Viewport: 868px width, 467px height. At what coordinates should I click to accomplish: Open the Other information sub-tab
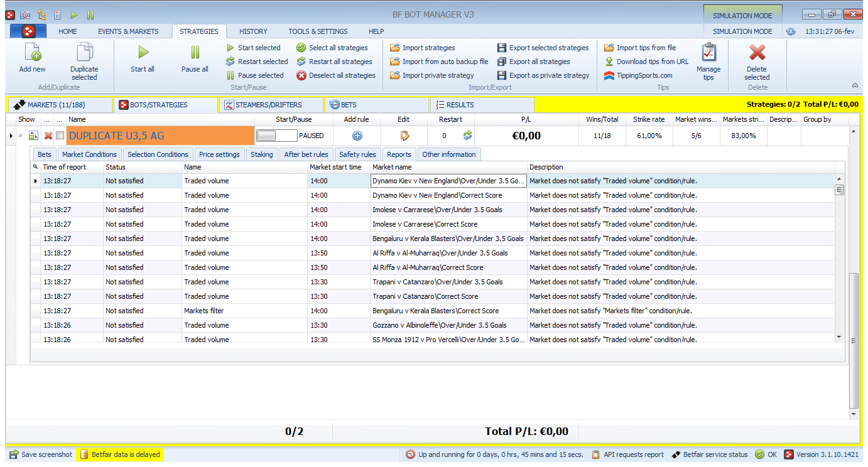click(449, 154)
